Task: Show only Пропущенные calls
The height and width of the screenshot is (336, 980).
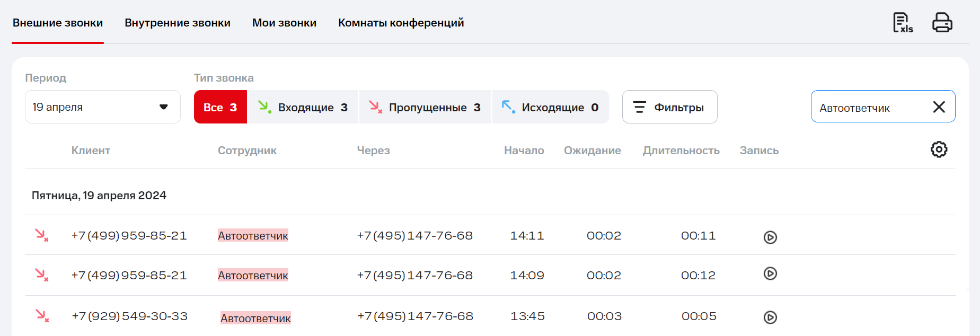Action: 425,107
